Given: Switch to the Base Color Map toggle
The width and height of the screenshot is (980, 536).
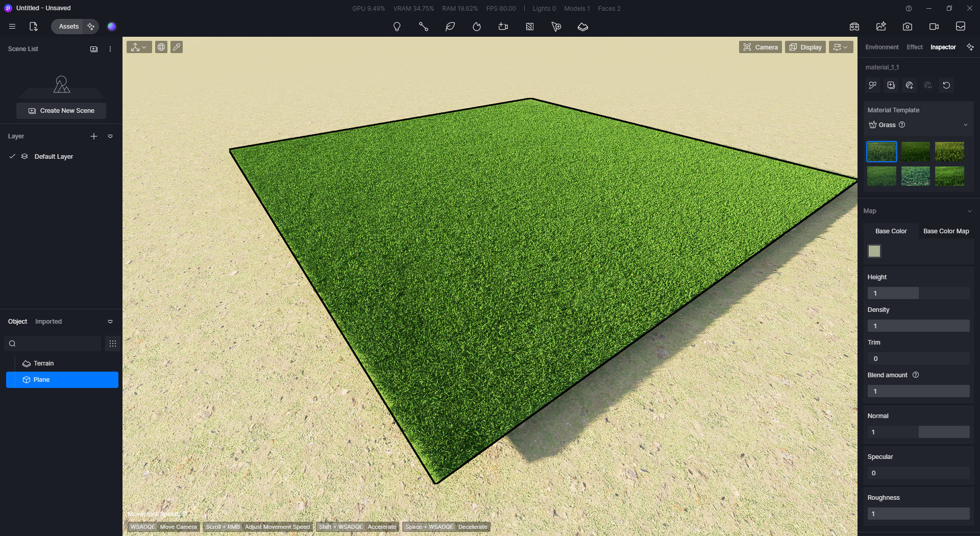Looking at the screenshot, I should (945, 231).
